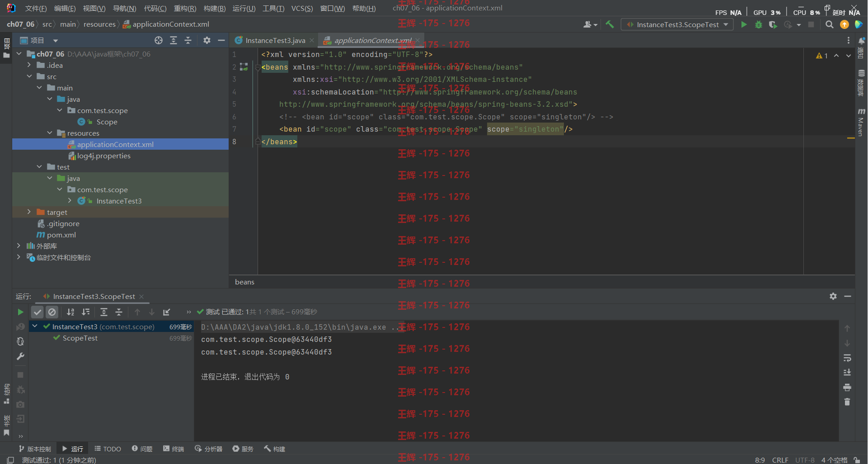Select the Scope class in project tree
868x464 pixels.
tap(107, 122)
